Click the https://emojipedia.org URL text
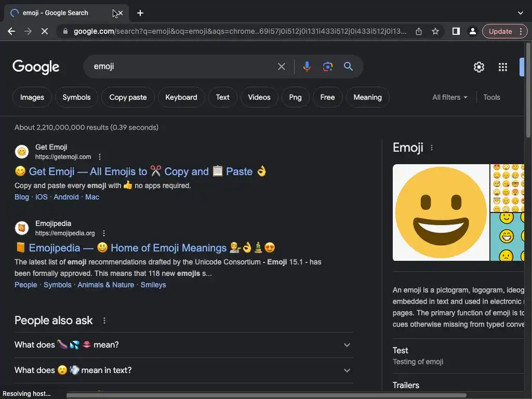This screenshot has height=399, width=532. (65, 233)
